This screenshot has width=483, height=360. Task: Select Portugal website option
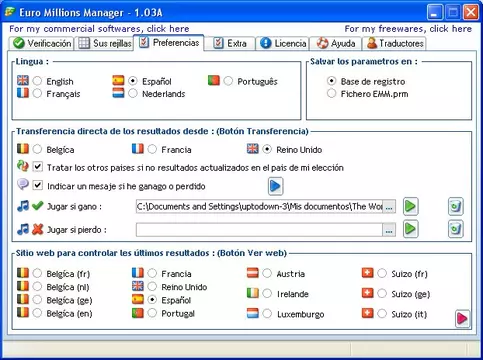click(x=152, y=313)
